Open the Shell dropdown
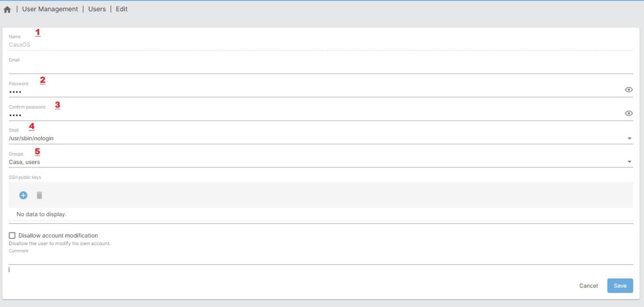 pyautogui.click(x=302, y=138)
